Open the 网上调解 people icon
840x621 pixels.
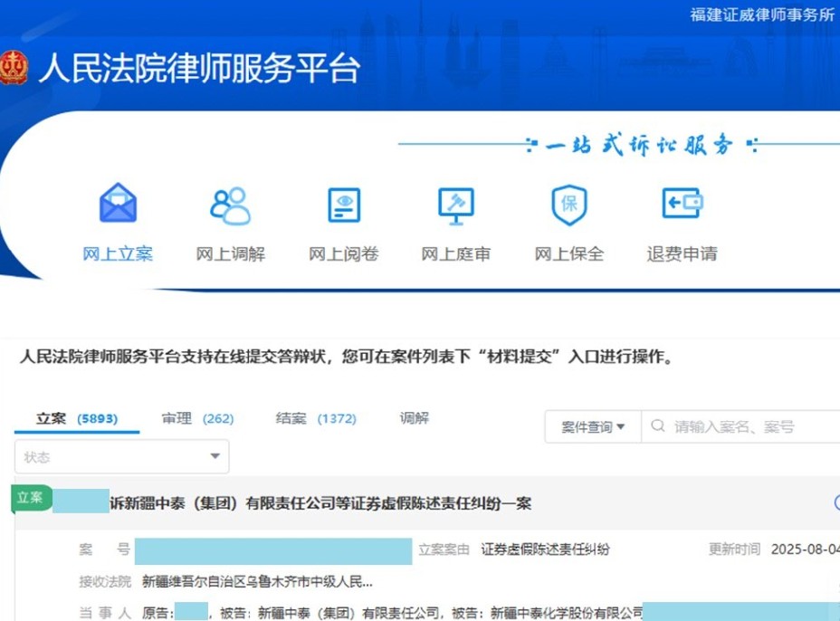pos(230,205)
